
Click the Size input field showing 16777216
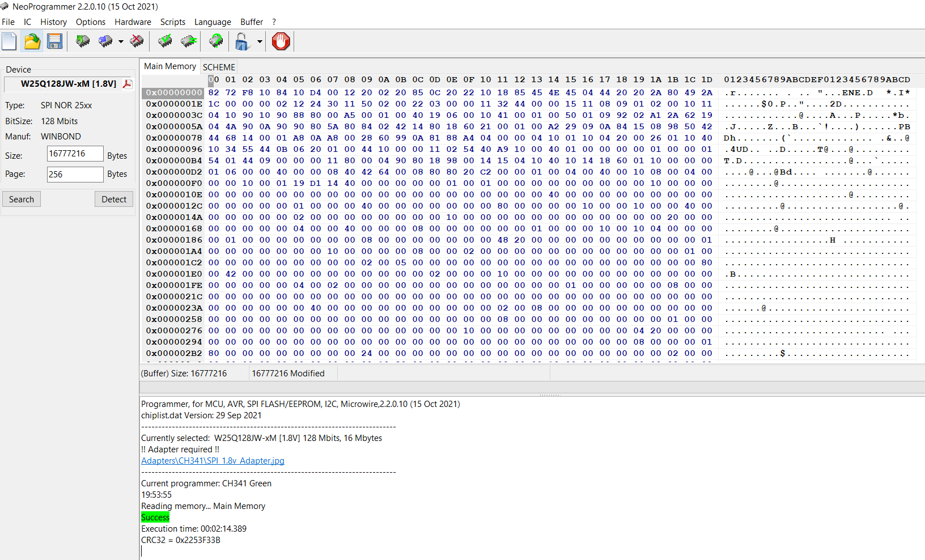pos(75,154)
